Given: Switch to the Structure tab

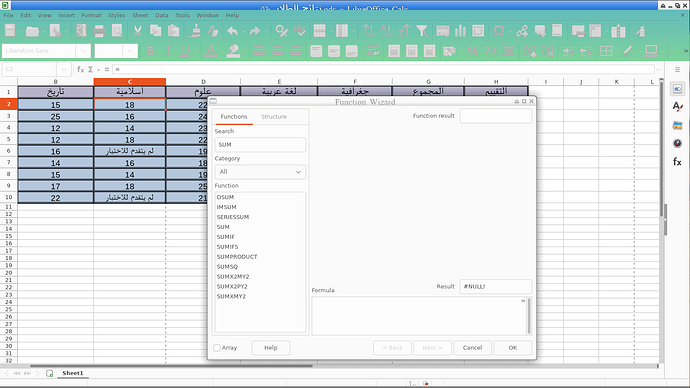Looking at the screenshot, I should pos(274,117).
